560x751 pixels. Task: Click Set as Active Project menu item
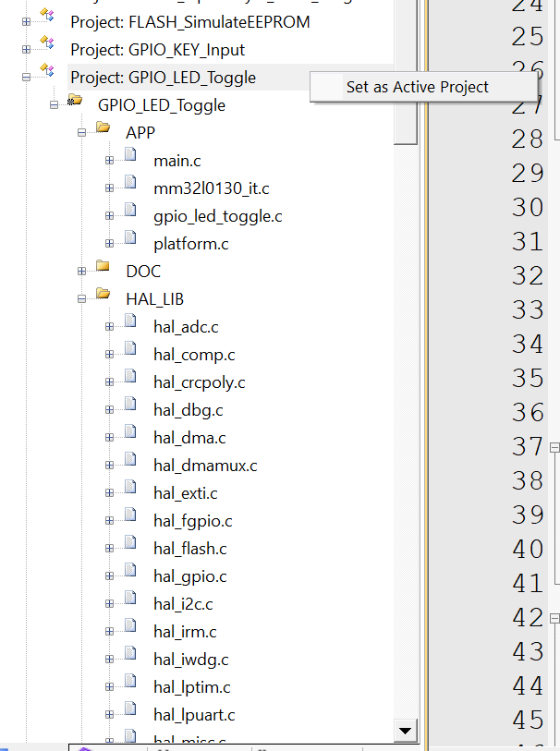[417, 88]
